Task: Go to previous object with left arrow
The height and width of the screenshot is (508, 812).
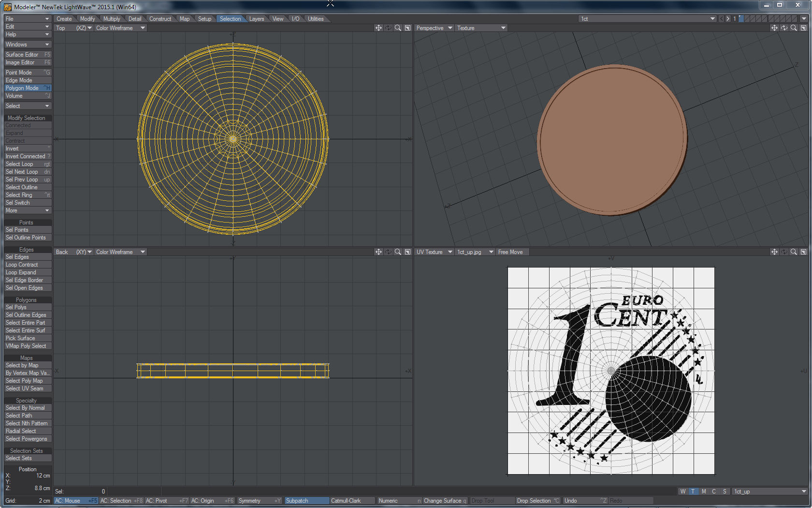Action: click(x=722, y=19)
